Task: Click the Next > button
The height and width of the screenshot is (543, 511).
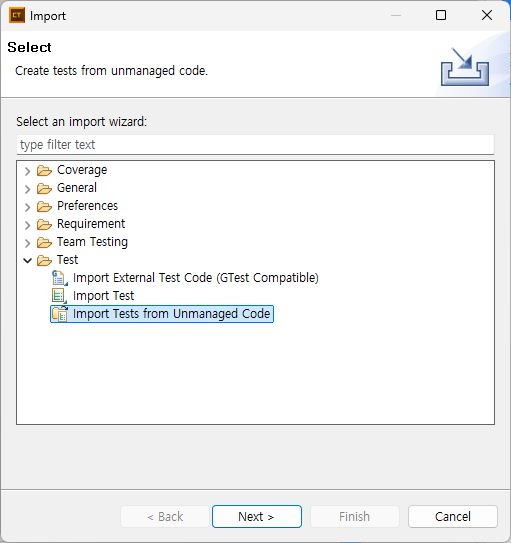Action: [x=257, y=516]
